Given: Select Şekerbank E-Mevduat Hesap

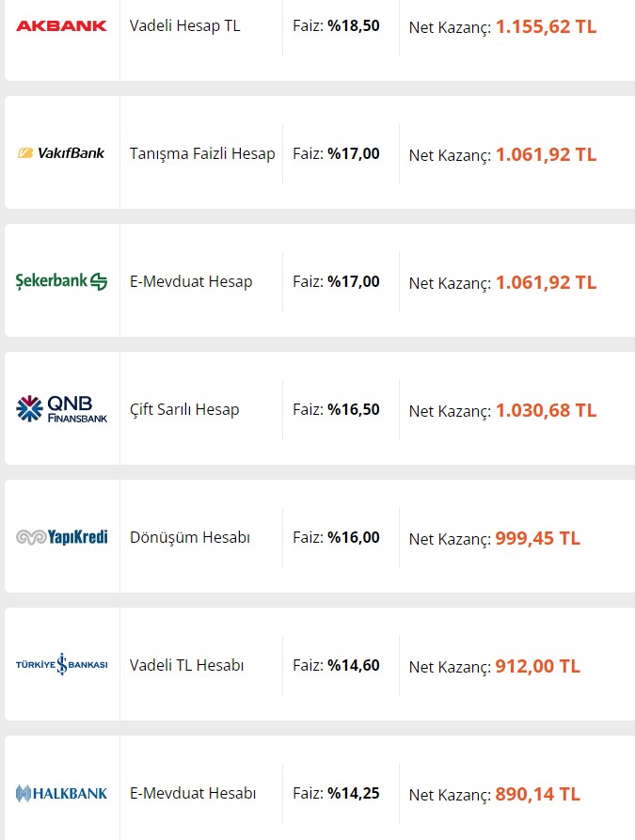Looking at the screenshot, I should point(191,282).
